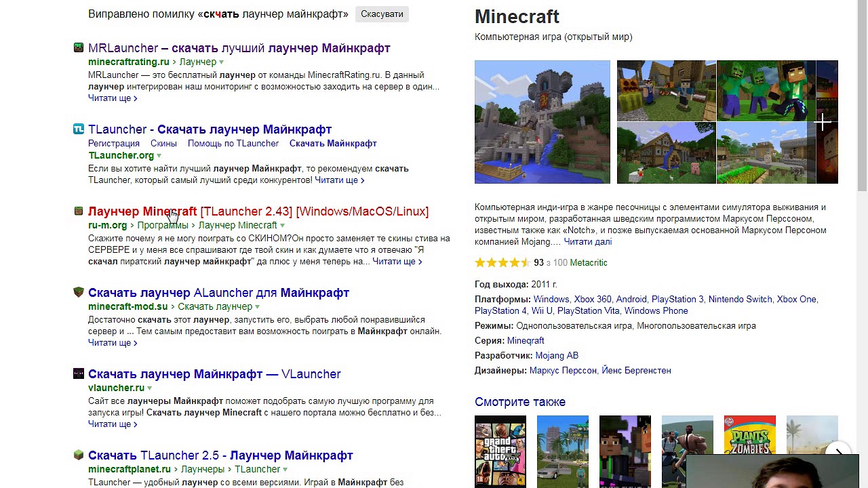Click the Маркус Перссон designer link
The width and height of the screenshot is (868, 488).
click(563, 371)
